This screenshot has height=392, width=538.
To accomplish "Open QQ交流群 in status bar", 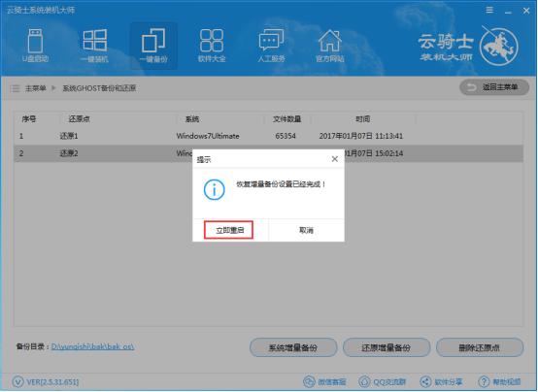I will tap(382, 381).
